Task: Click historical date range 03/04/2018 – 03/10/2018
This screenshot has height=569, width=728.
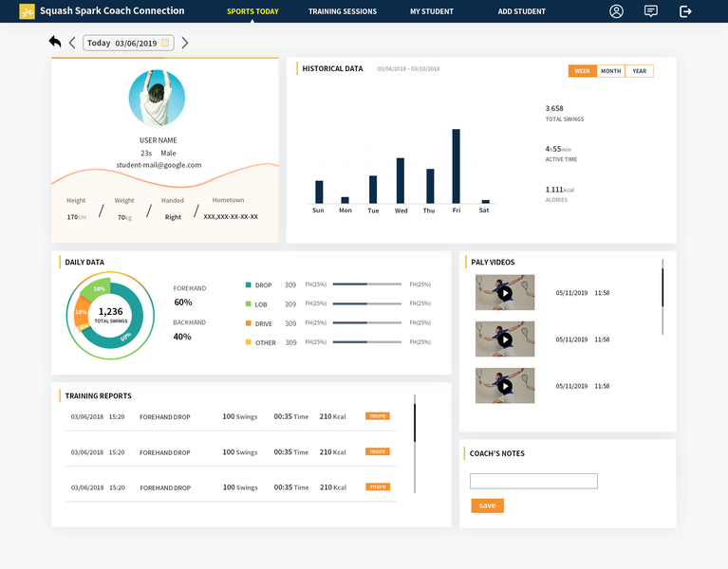Action: pos(408,69)
